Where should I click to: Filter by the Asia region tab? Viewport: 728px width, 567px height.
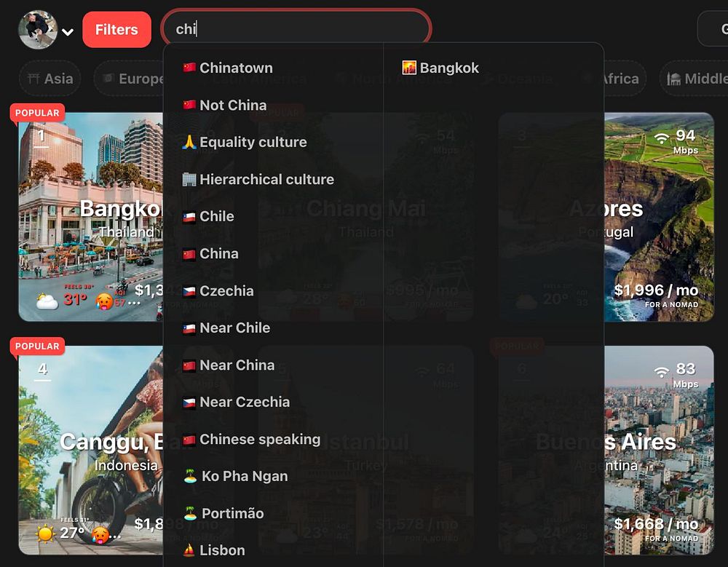[50, 79]
